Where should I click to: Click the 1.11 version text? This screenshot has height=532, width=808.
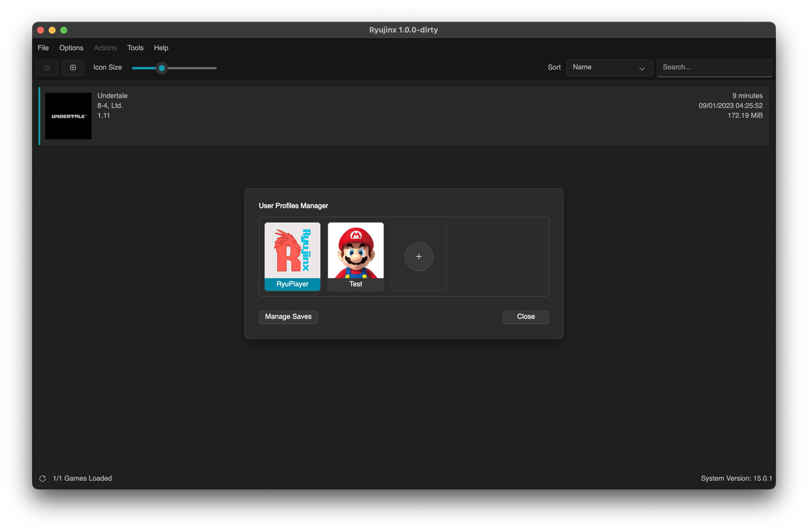[x=104, y=116]
